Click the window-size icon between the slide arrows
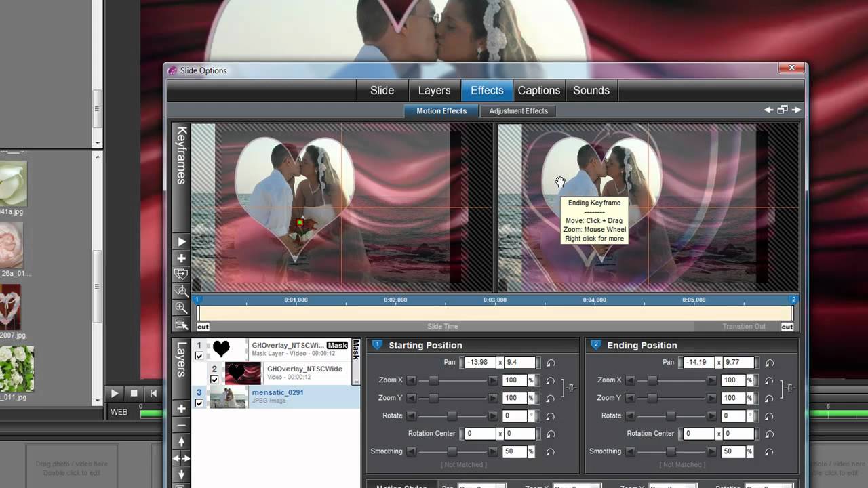 (x=783, y=110)
